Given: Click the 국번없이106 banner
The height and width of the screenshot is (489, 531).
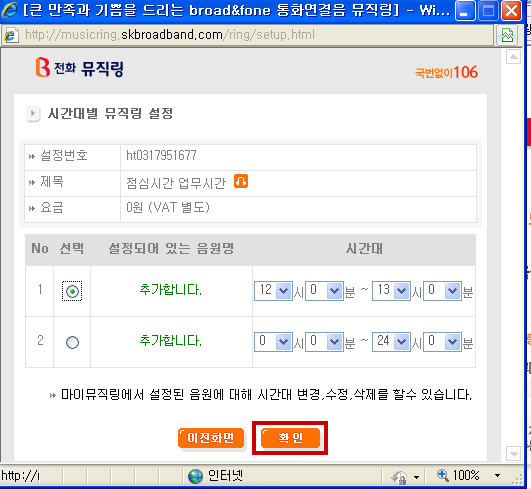Looking at the screenshot, I should click(x=446, y=72).
